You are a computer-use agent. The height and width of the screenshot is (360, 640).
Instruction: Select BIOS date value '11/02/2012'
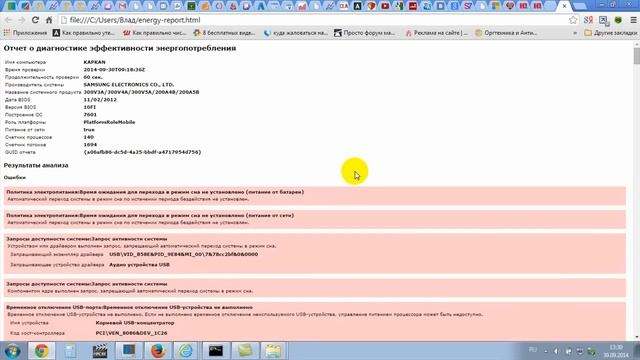click(100, 100)
